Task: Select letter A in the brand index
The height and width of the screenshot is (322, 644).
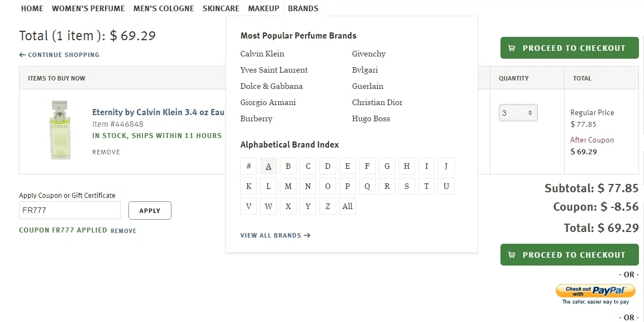Action: click(x=268, y=166)
